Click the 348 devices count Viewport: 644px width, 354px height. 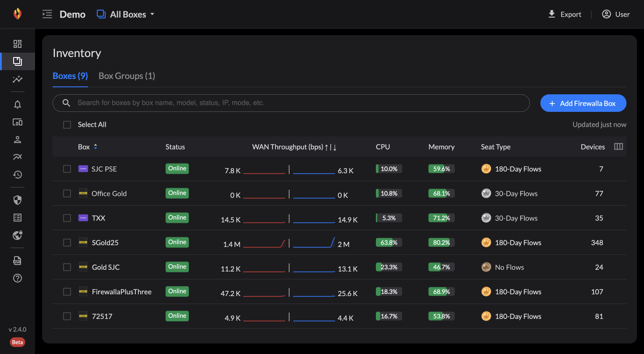click(597, 243)
